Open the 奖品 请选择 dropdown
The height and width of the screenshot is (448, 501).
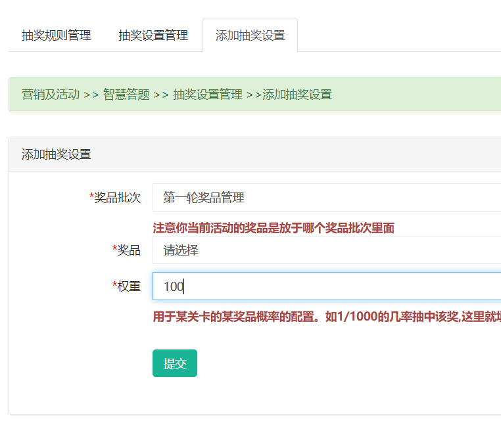click(327, 250)
